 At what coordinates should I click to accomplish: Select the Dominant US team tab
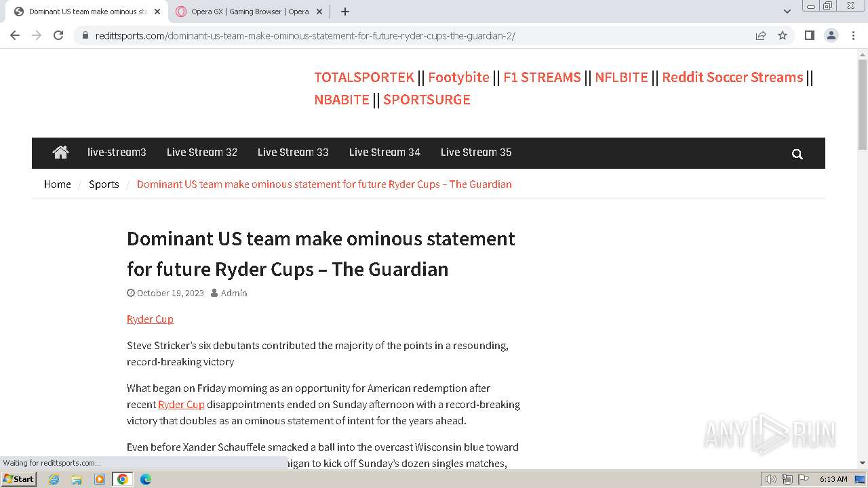tap(87, 12)
